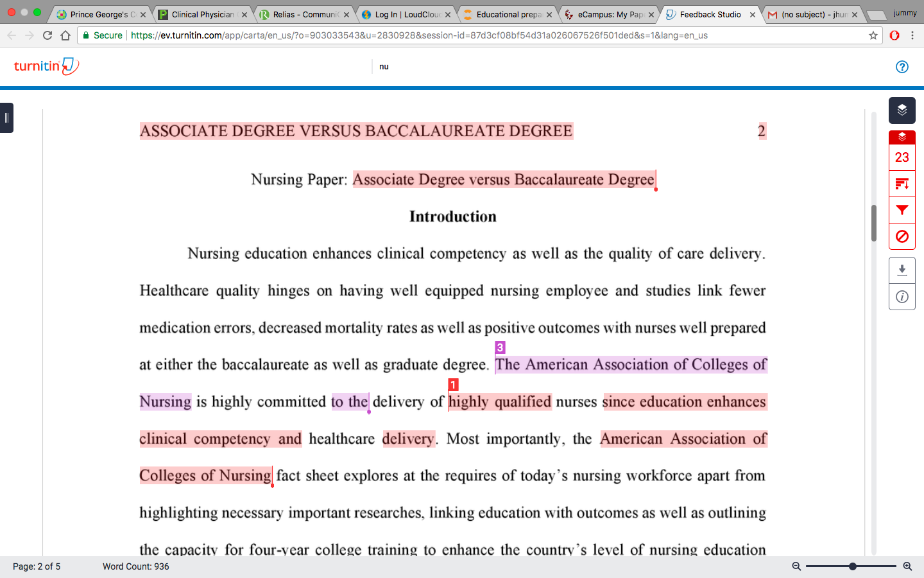Open the help question mark icon
Screen dimensions: 924x578
[x=902, y=67]
